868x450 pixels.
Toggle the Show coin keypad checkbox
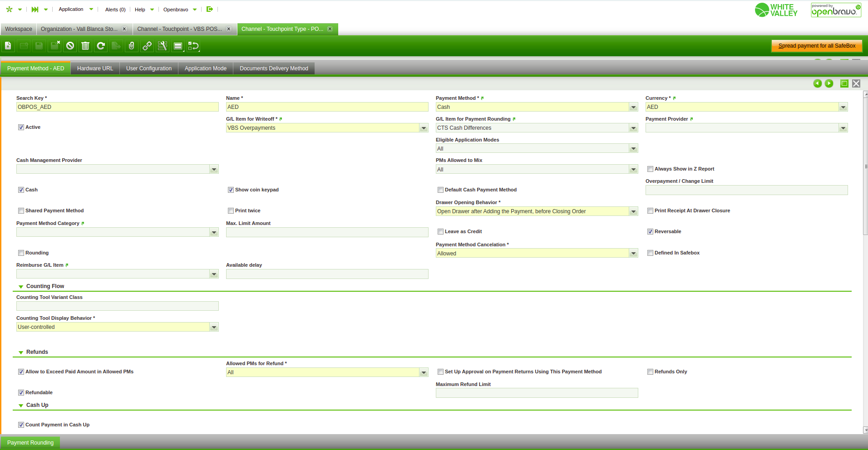(231, 190)
